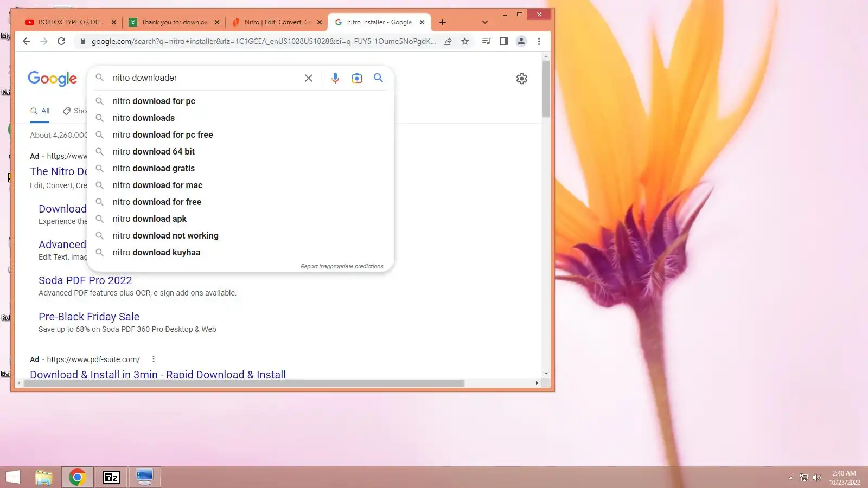Select the All search results tab
868x488 pixels.
(x=40, y=111)
